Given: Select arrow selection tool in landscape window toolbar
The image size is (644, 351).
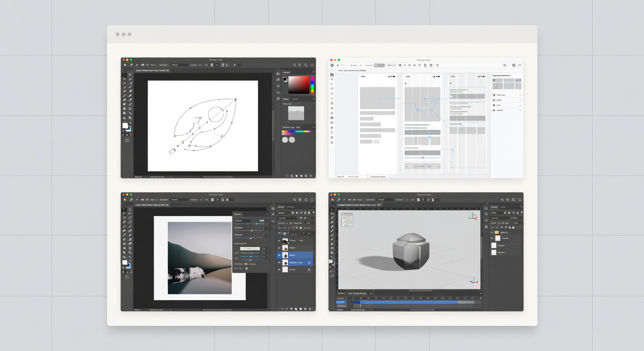Looking at the screenshot, I should 124,209.
